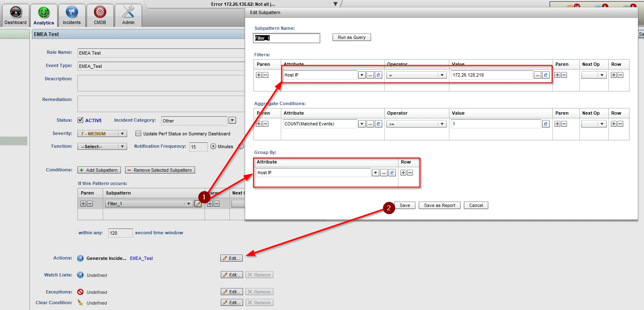Click the Notification Frequency 15 field

[x=198, y=147]
